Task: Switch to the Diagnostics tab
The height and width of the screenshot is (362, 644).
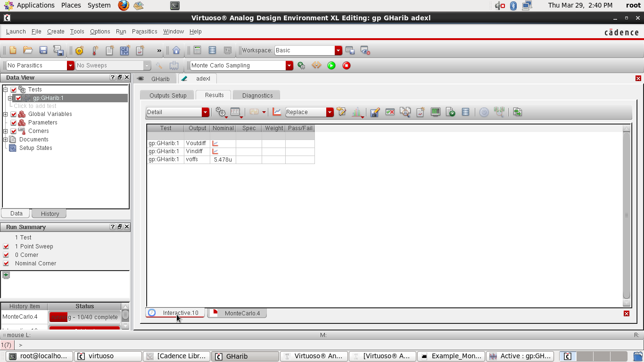Action: (x=257, y=95)
